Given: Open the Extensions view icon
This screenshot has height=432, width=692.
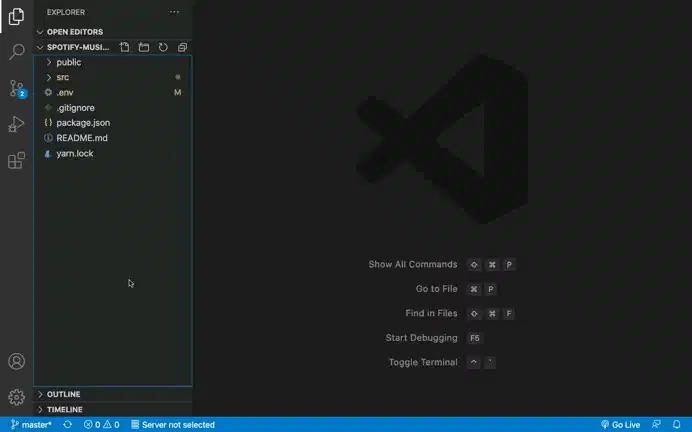Looking at the screenshot, I should (x=16, y=160).
